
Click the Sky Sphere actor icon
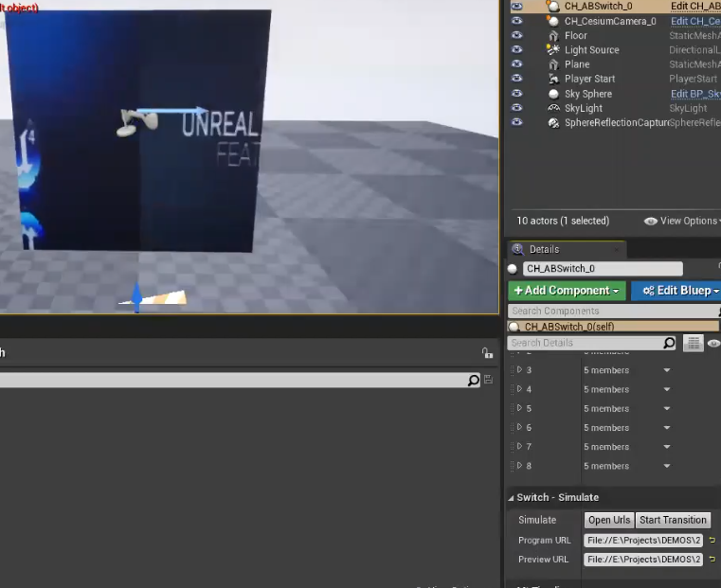point(553,94)
